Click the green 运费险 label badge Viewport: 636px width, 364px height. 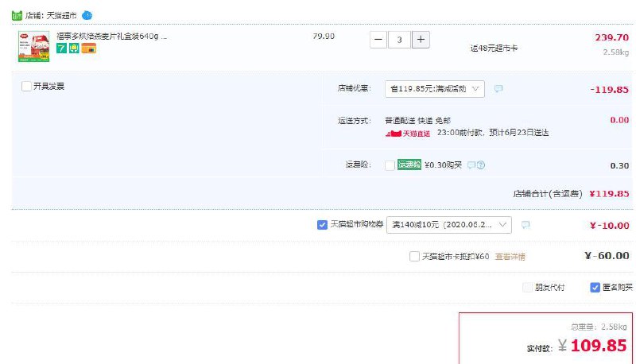pos(409,165)
